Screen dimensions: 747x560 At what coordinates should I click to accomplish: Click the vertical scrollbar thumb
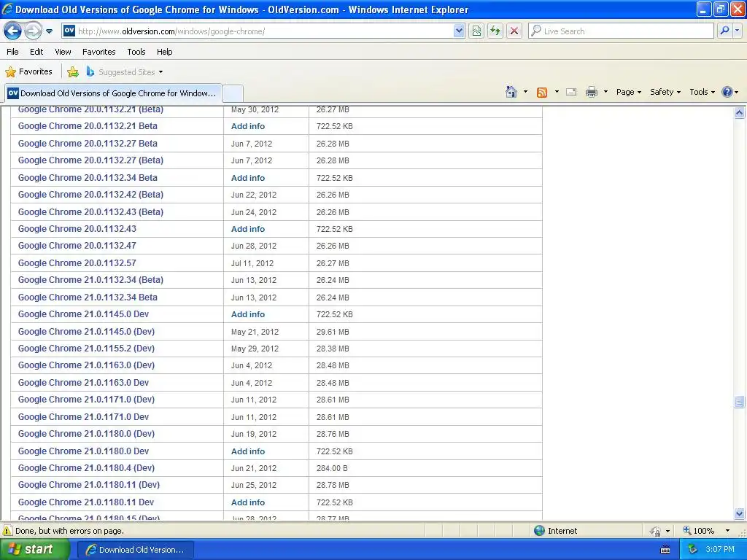739,402
